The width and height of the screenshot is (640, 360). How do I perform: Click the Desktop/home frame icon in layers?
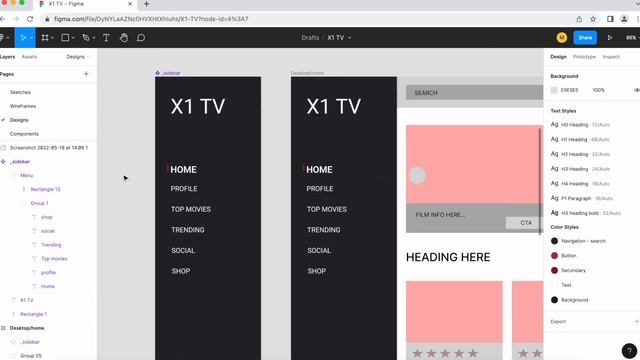point(3,328)
